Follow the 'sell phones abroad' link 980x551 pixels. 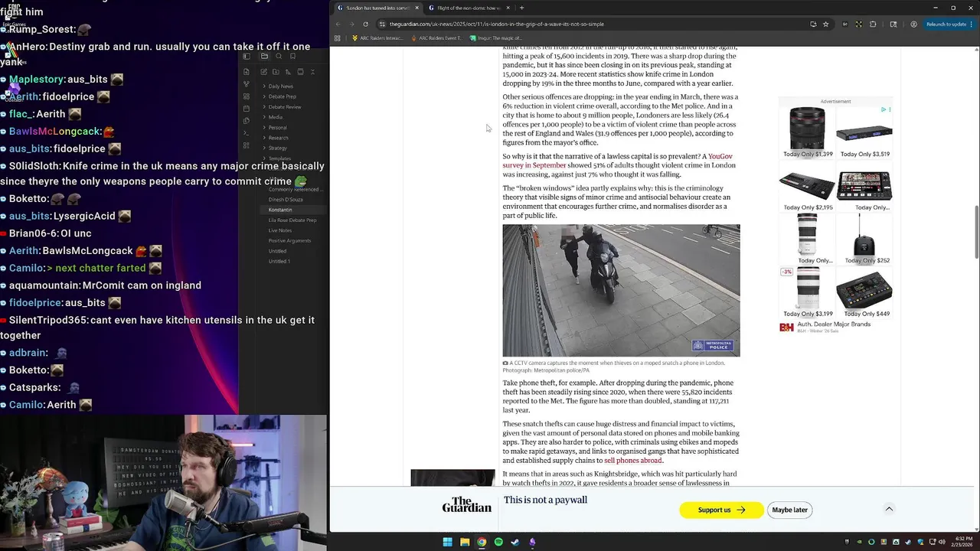(x=632, y=461)
